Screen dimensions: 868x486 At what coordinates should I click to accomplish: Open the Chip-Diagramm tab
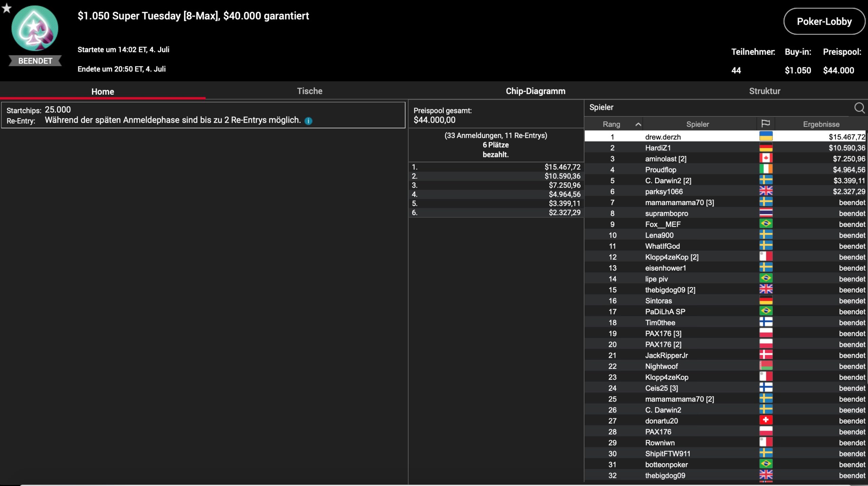point(535,91)
